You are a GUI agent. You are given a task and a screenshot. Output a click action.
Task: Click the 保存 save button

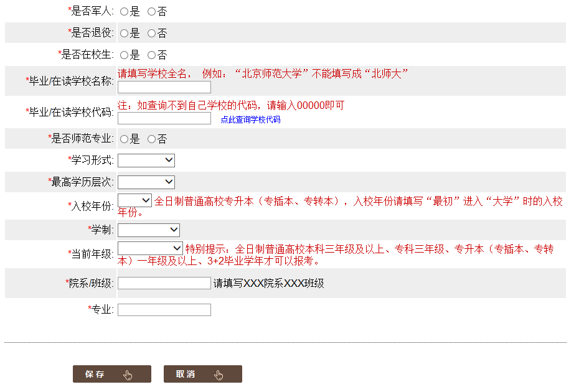(111, 374)
